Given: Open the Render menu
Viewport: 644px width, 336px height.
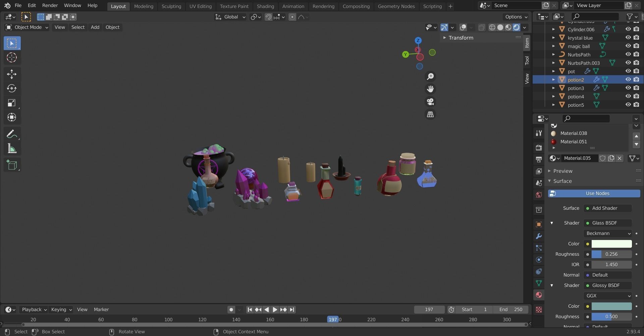Looking at the screenshot, I should tap(50, 6).
